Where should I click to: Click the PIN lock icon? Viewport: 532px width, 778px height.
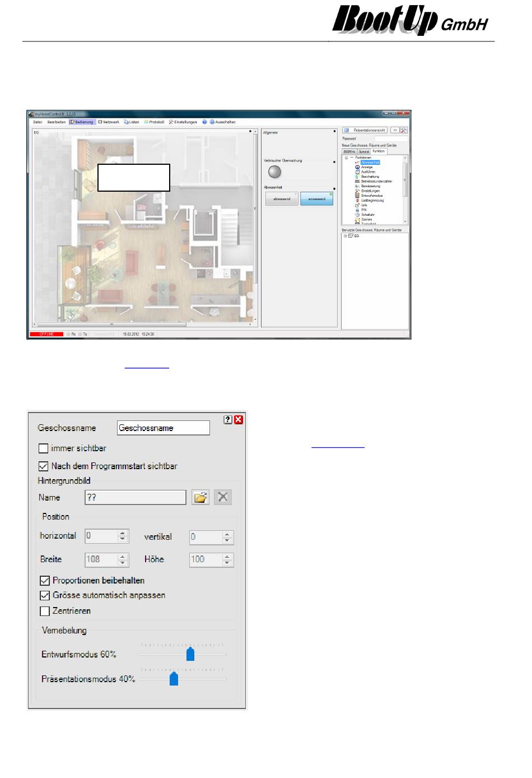357,210
